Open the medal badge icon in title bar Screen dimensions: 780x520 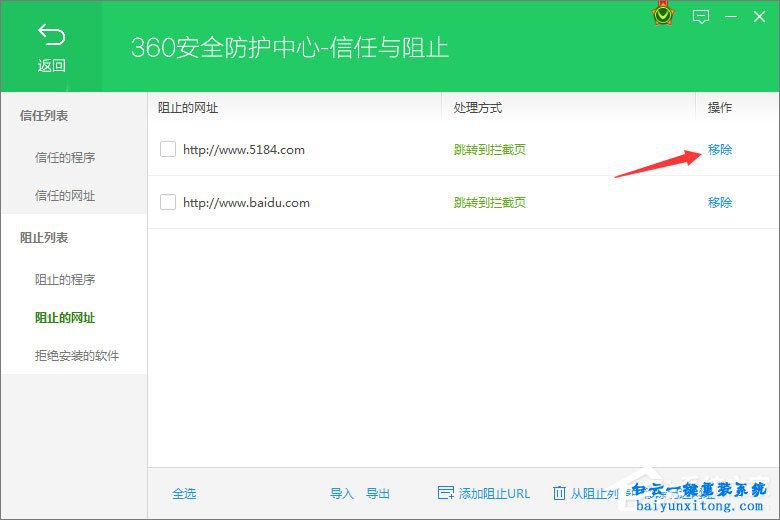click(662, 16)
